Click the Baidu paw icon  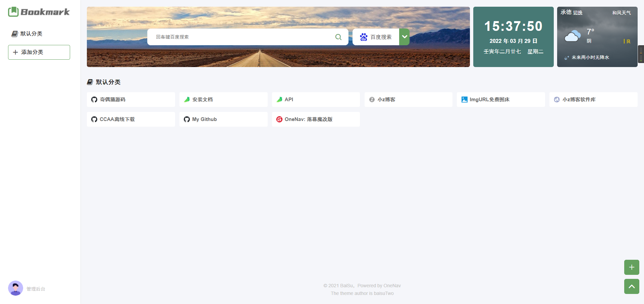click(364, 37)
